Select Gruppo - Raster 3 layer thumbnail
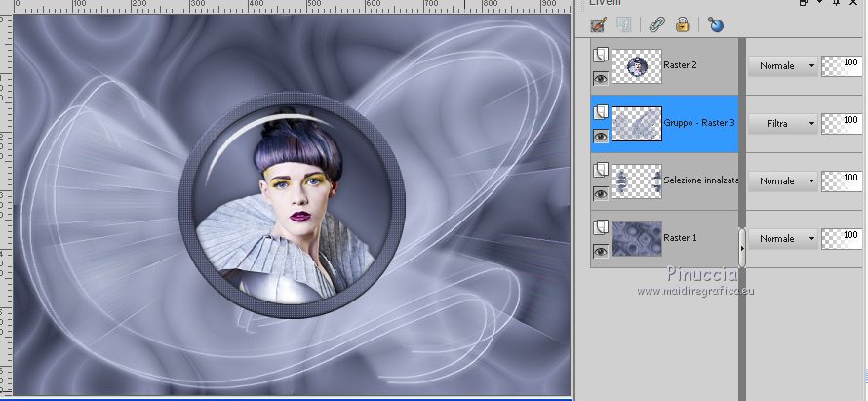Image resolution: width=868 pixels, height=401 pixels. [x=637, y=124]
